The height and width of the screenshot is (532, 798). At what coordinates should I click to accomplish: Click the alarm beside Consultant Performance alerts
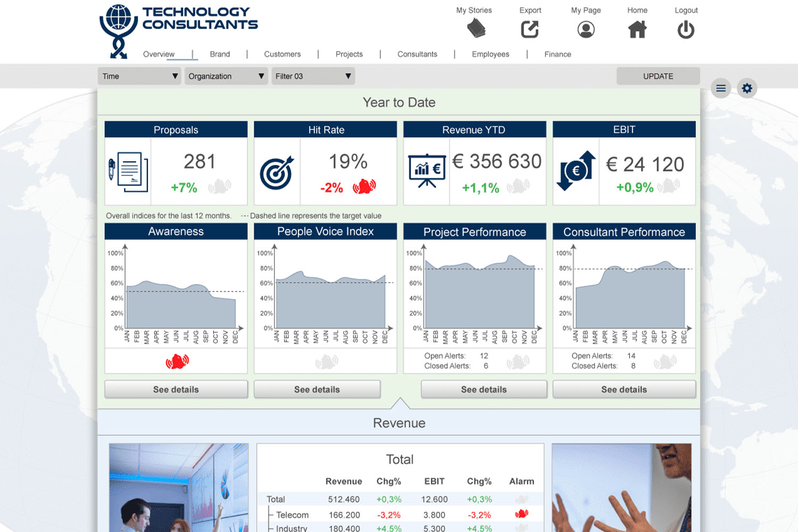pyautogui.click(x=665, y=362)
